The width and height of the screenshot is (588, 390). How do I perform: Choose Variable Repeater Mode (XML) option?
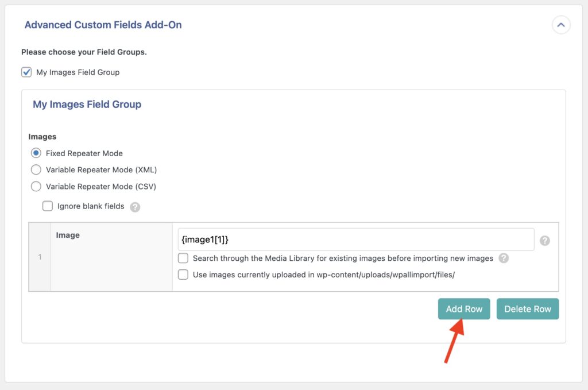click(x=36, y=170)
